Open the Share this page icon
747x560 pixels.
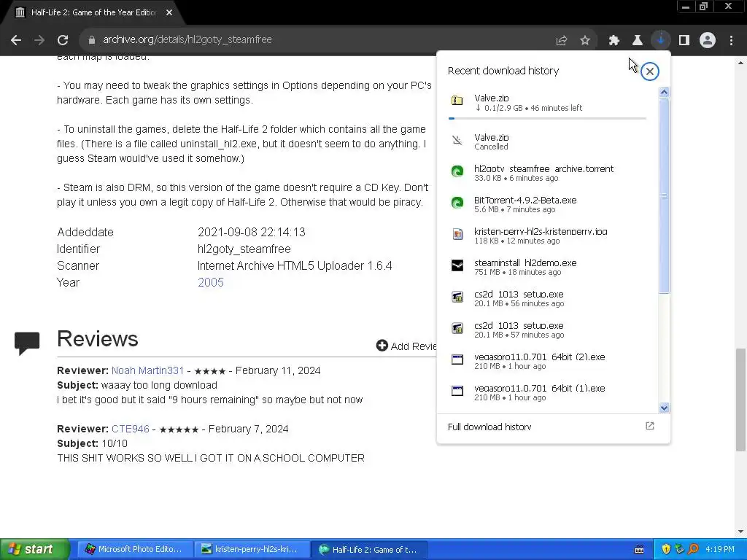(x=562, y=41)
